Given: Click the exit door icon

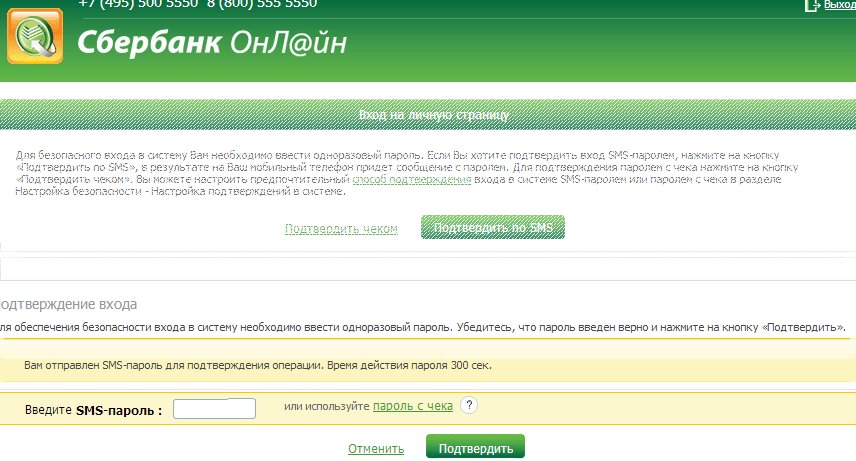Looking at the screenshot, I should tap(812, 5).
